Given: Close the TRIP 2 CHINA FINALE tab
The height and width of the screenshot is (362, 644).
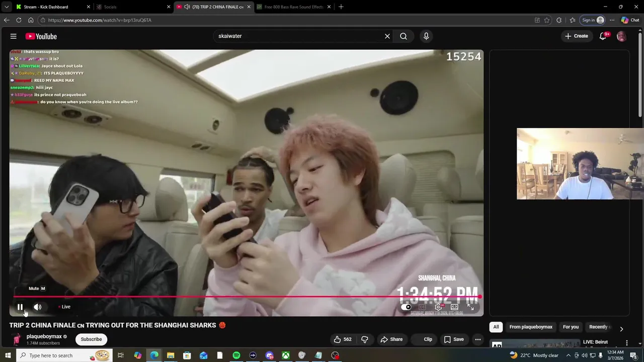Looking at the screenshot, I should pyautogui.click(x=249, y=7).
